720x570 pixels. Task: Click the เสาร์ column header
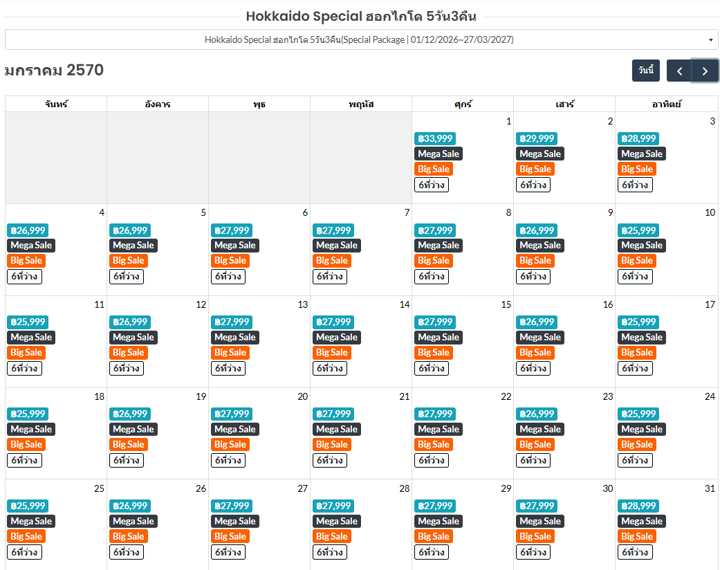point(564,104)
